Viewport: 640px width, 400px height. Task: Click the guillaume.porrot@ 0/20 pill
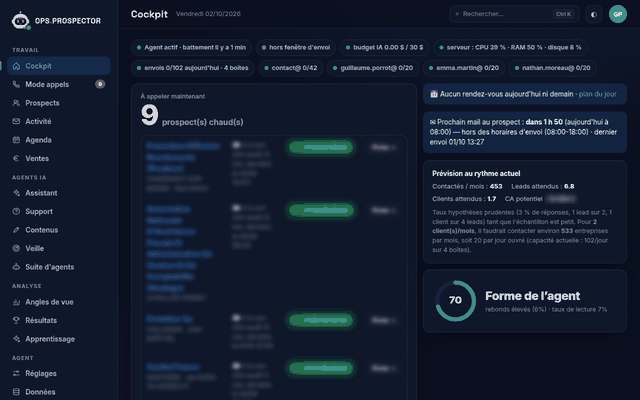[x=373, y=68]
